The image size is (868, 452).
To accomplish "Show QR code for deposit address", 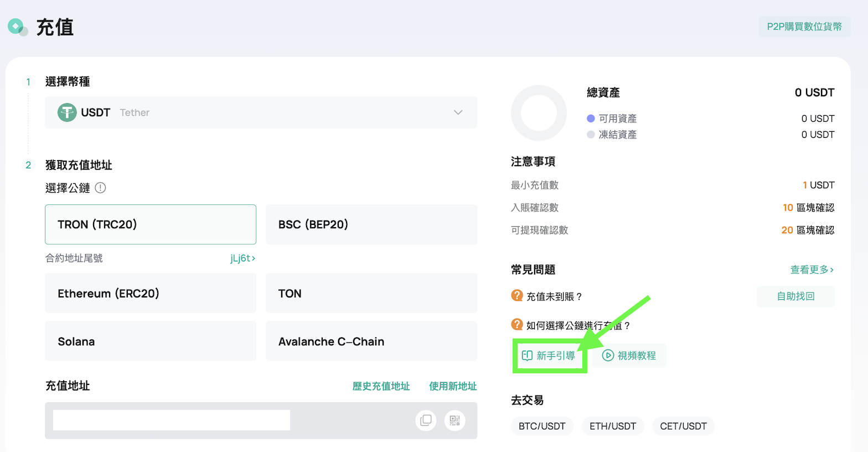I will (x=454, y=420).
